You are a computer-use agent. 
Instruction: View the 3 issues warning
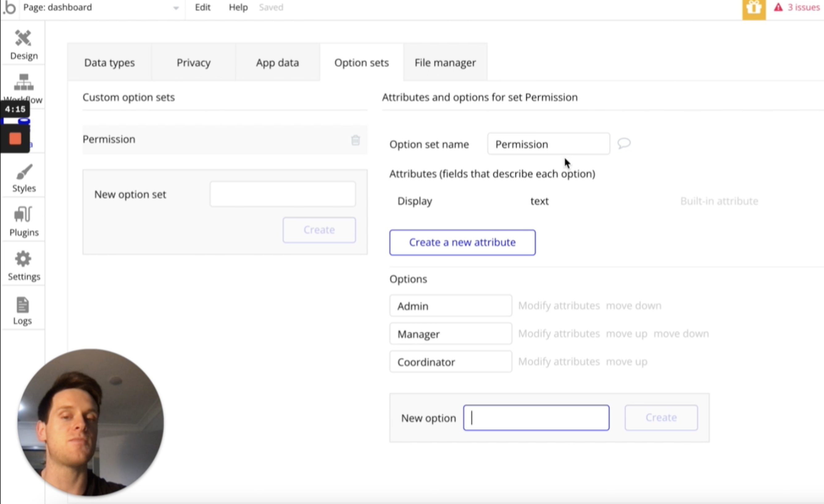797,7
